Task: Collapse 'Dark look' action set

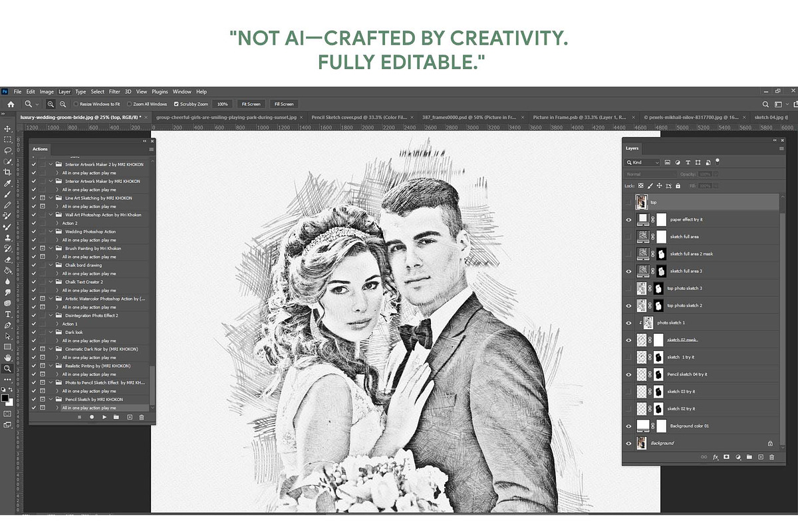Action: [x=51, y=332]
